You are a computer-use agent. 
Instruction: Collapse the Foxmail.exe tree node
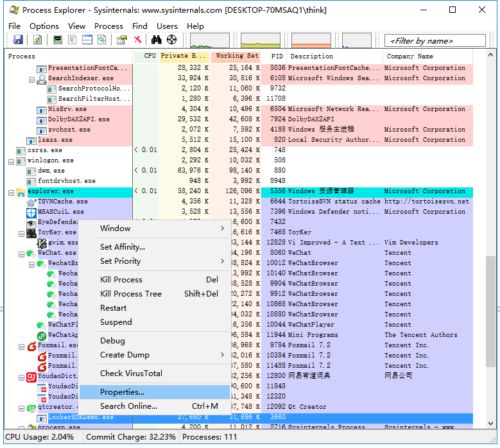[x=21, y=347]
